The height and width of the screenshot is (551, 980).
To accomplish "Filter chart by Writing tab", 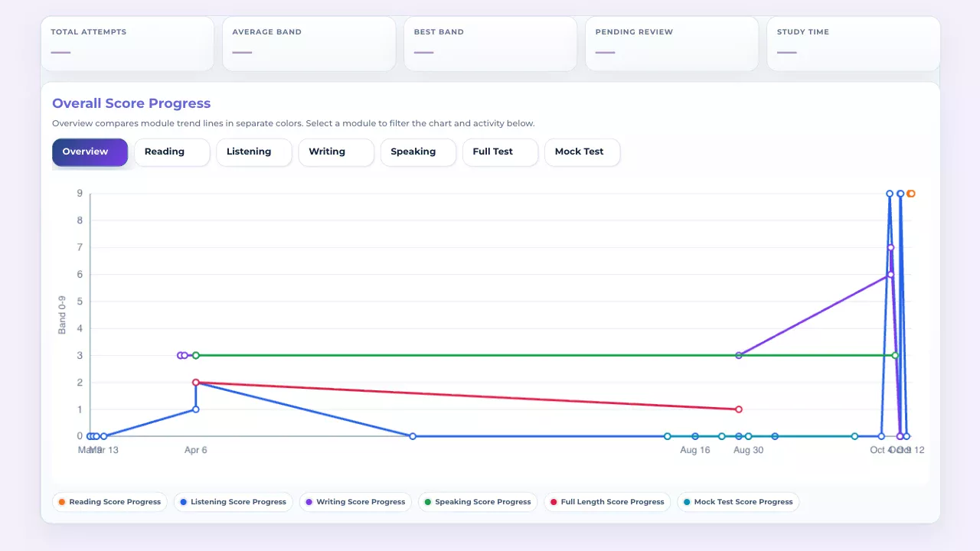I will click(336, 152).
